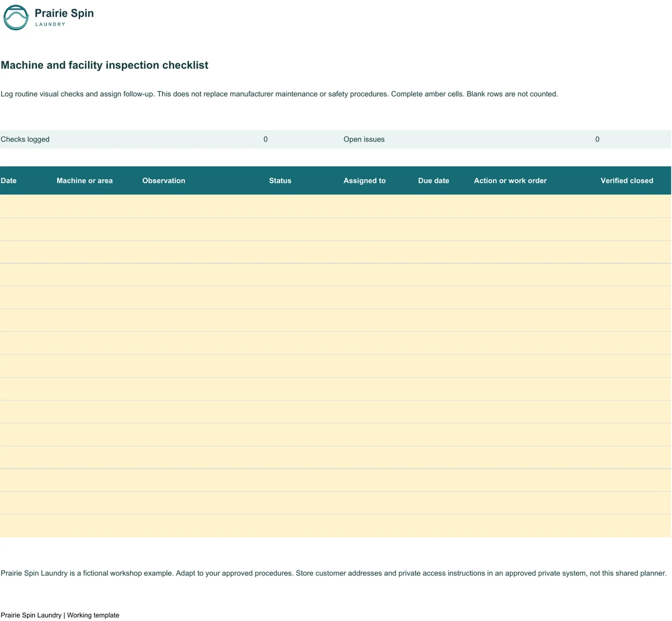Viewport: 672px width, 621px height.
Task: Select the 'Machine and facility inspection checklist' heading
Action: pos(105,65)
